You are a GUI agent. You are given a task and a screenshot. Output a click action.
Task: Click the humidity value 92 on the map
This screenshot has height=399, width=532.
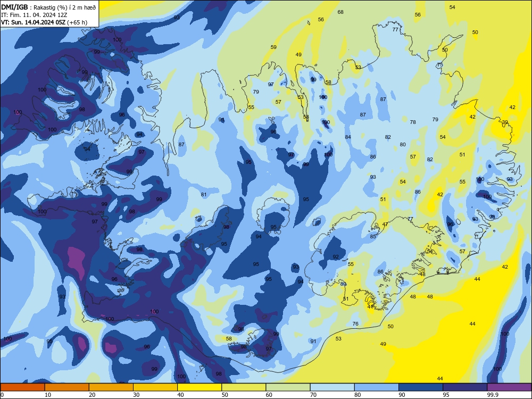pos(336,257)
